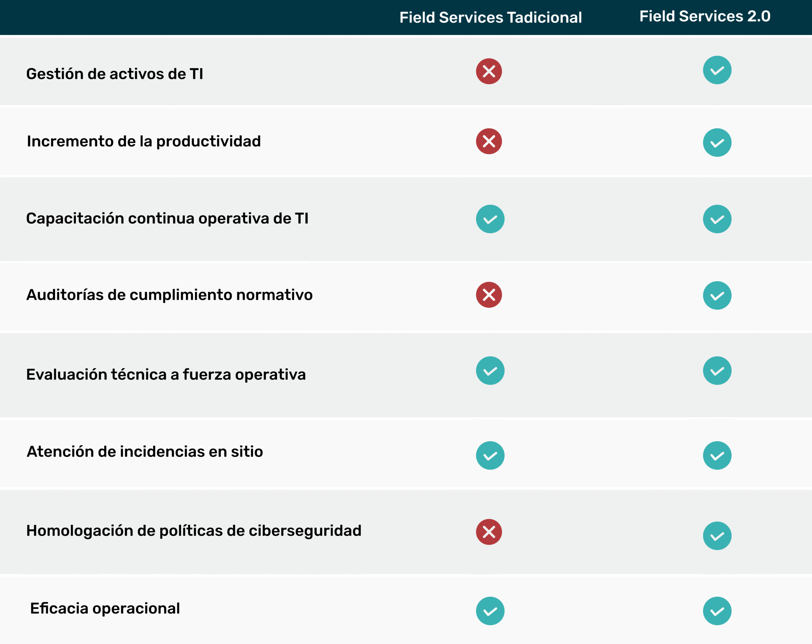Click the Field Services 2.0 checkmark for Incremento de productividad
812x644 pixels.
[717, 143]
